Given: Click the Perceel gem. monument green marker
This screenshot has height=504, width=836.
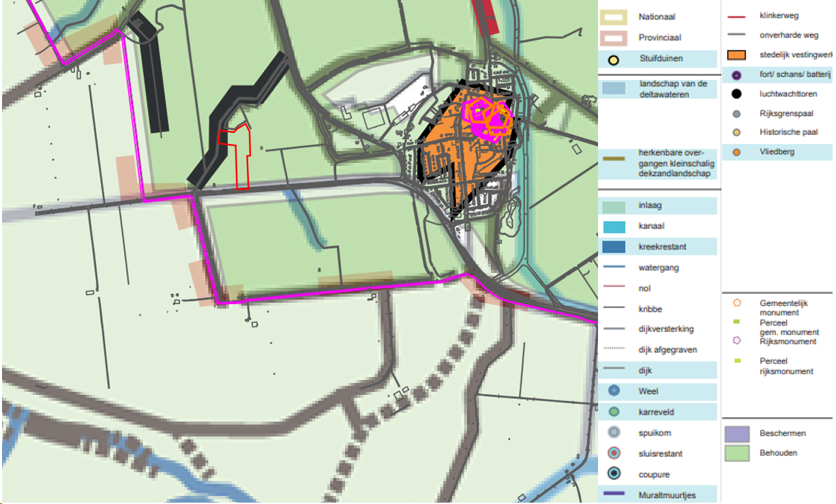Looking at the screenshot, I should click(736, 321).
